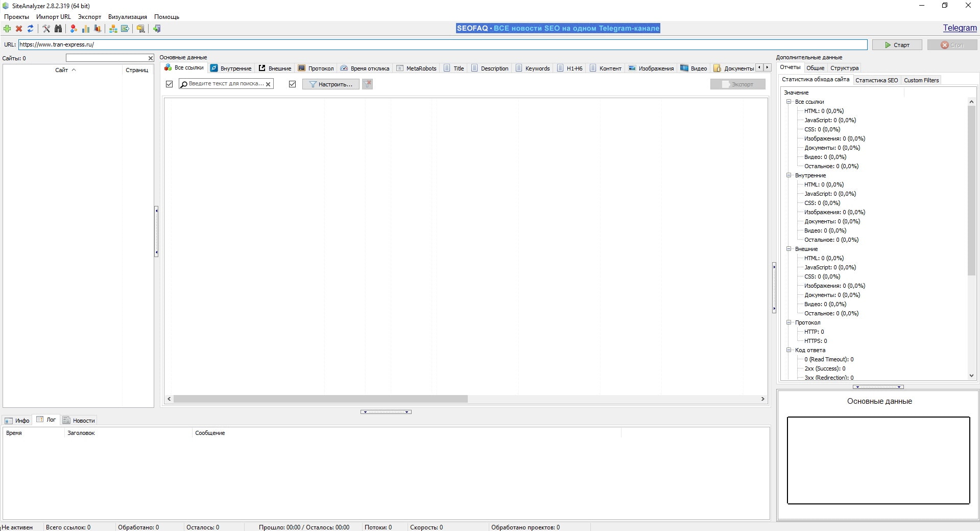Switch to the Новости tab
The height and width of the screenshot is (531, 980).
point(79,421)
